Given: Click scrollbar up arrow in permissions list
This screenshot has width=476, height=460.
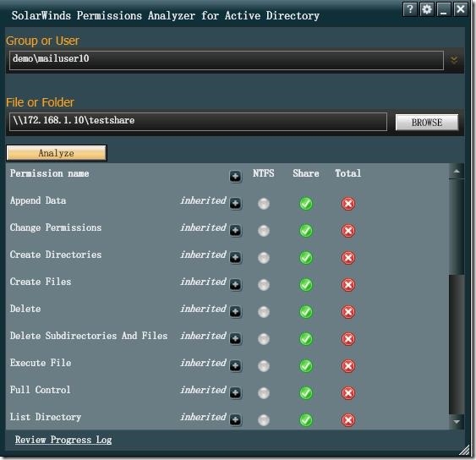Looking at the screenshot, I should pos(457,172).
